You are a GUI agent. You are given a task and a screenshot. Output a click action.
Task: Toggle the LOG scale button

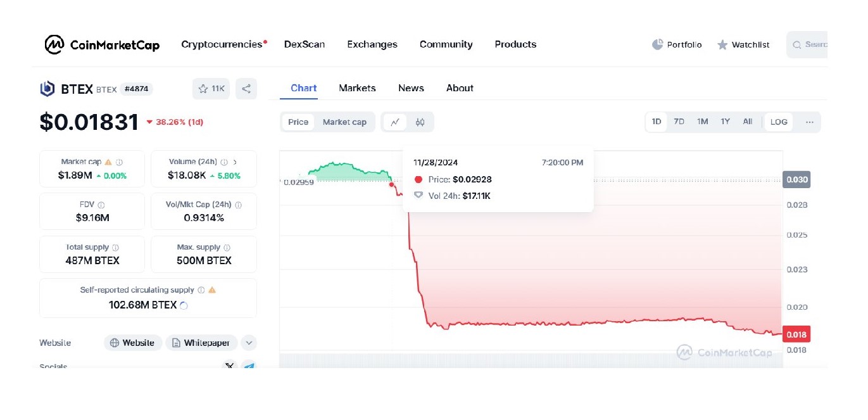pos(779,122)
